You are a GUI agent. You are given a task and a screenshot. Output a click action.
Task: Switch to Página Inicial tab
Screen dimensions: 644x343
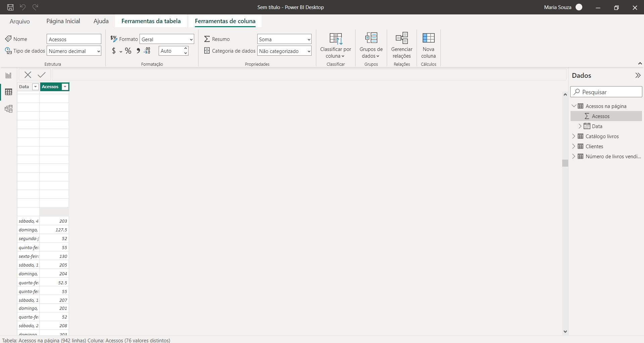coord(63,21)
